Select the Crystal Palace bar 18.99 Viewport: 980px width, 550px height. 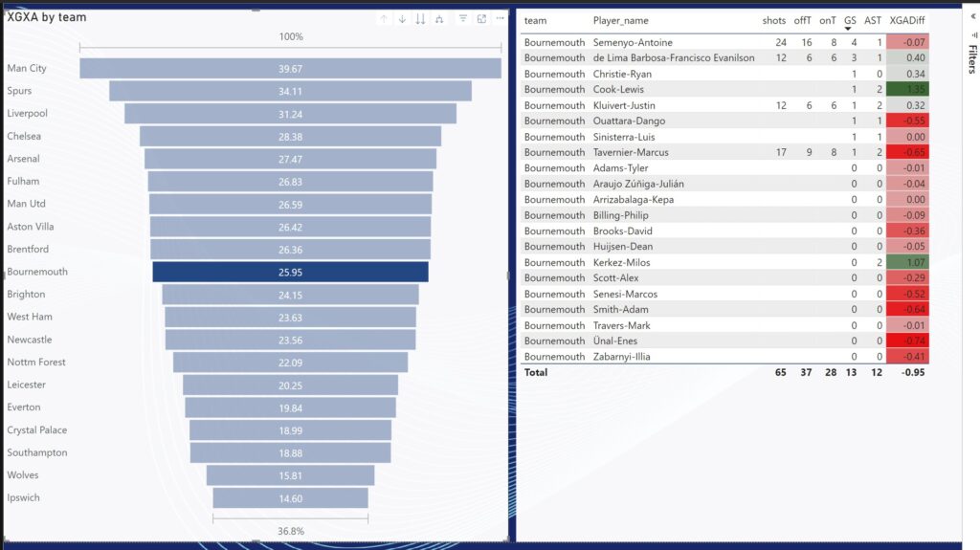click(x=290, y=430)
